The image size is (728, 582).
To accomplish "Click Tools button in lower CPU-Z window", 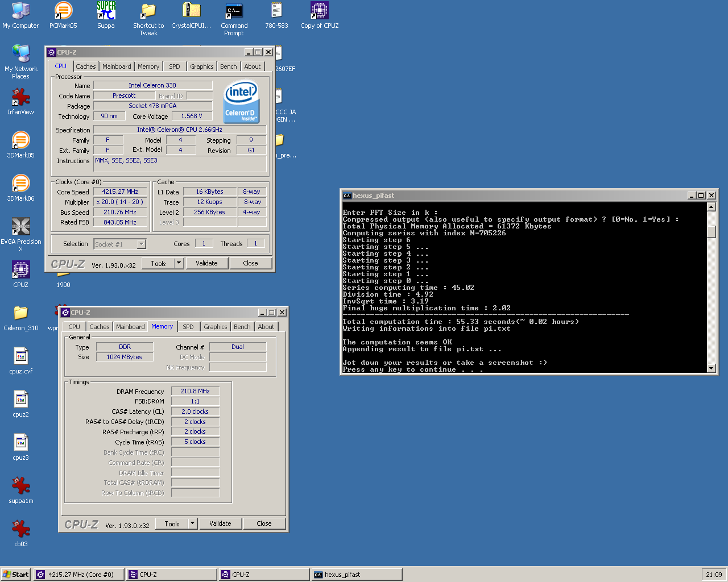I will pyautogui.click(x=172, y=523).
